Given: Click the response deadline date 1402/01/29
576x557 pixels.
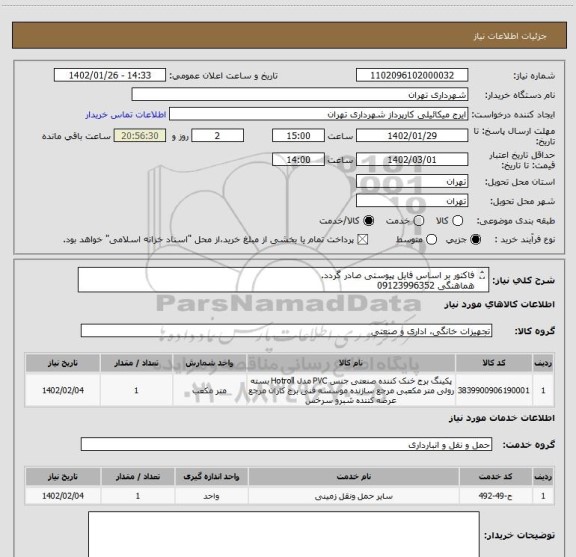Looking at the screenshot, I should pyautogui.click(x=412, y=136).
